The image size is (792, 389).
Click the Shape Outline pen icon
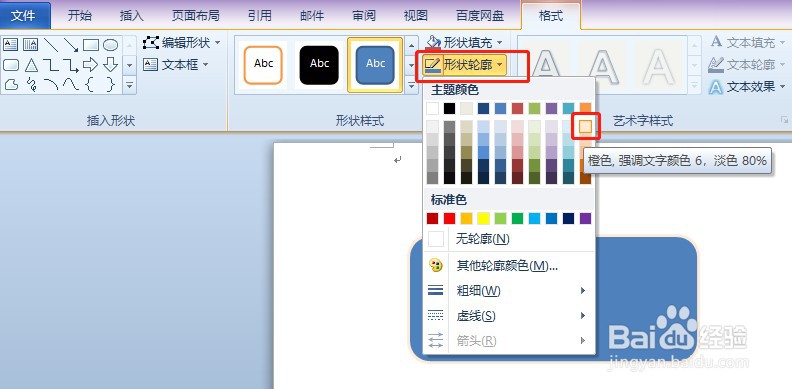click(x=433, y=65)
